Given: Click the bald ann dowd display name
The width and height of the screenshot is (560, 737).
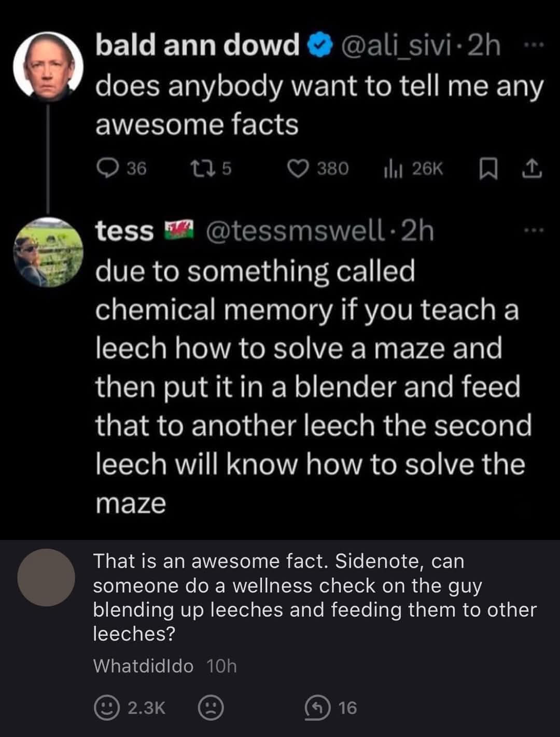Looking at the screenshot, I should coord(197,46).
